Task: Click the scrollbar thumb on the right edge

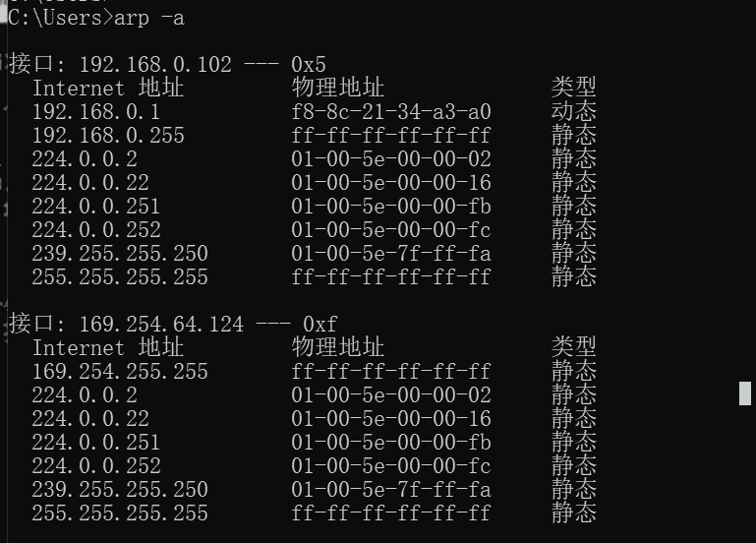Action: tap(744, 393)
